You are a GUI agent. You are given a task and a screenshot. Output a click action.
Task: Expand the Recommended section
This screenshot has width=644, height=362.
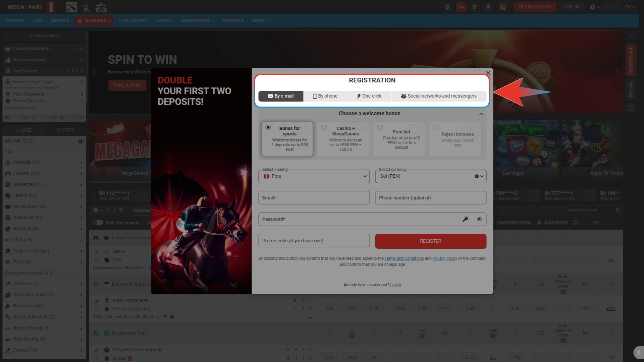click(x=80, y=60)
